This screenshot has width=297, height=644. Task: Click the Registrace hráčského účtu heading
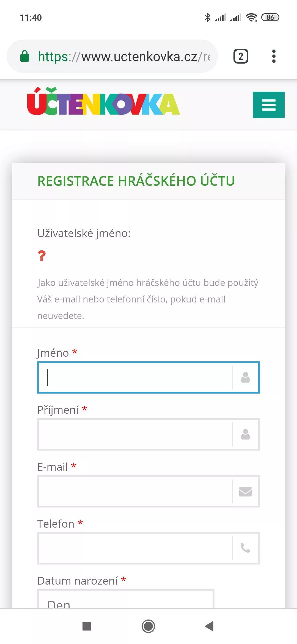click(x=136, y=181)
